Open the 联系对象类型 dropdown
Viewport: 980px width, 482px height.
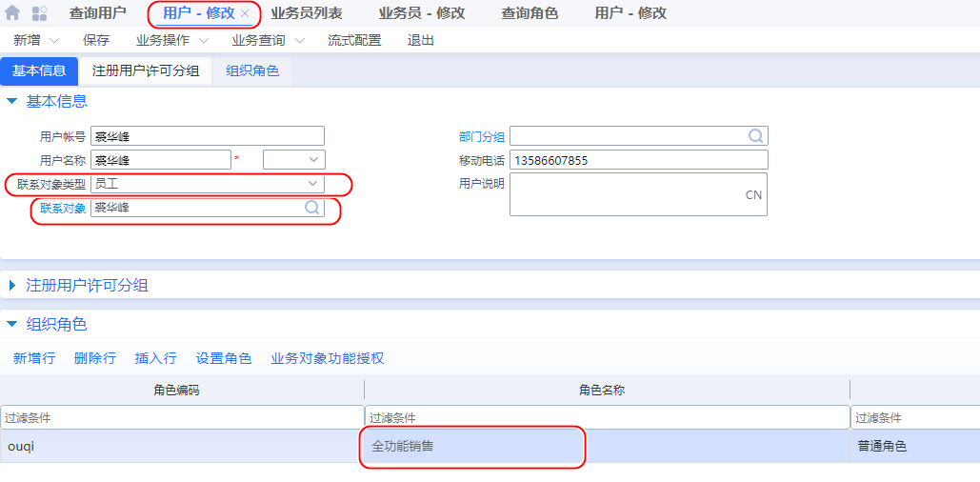click(x=312, y=184)
